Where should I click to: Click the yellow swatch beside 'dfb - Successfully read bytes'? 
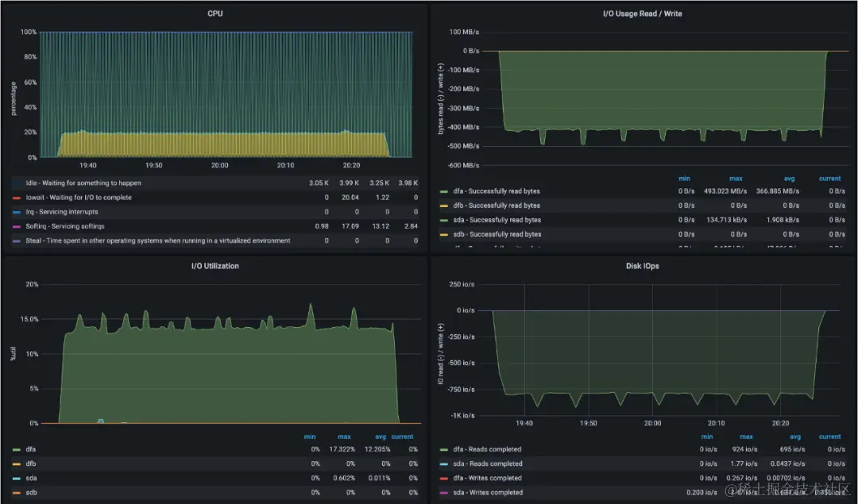coord(444,206)
